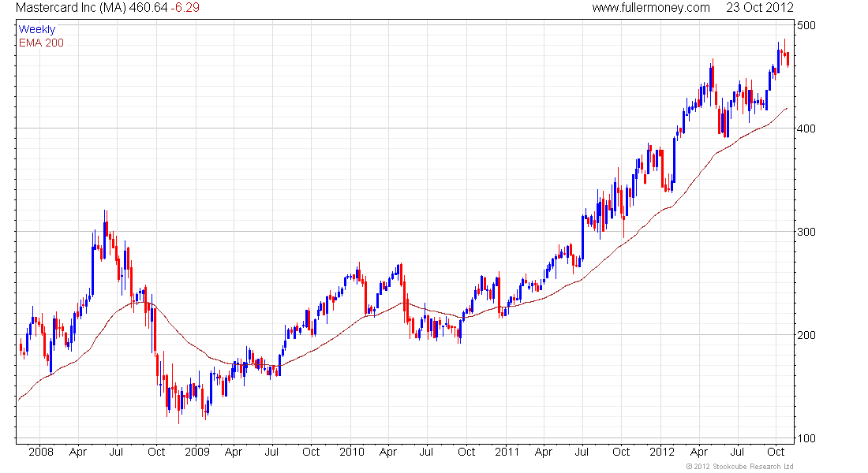Click the 500 price axis label
Screen dimensions: 868x473
[x=806, y=25]
